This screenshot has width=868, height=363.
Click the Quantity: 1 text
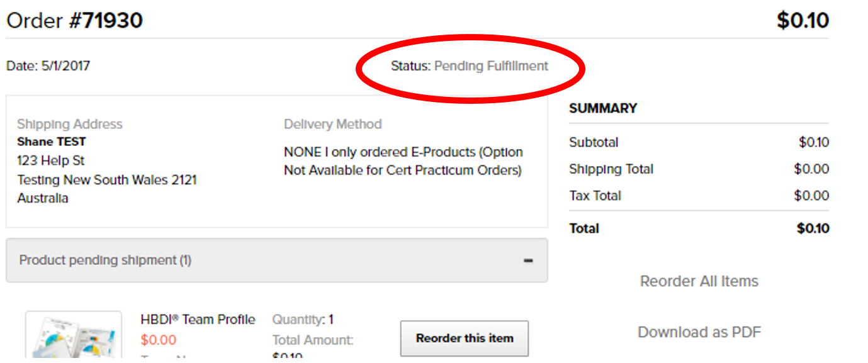click(303, 320)
